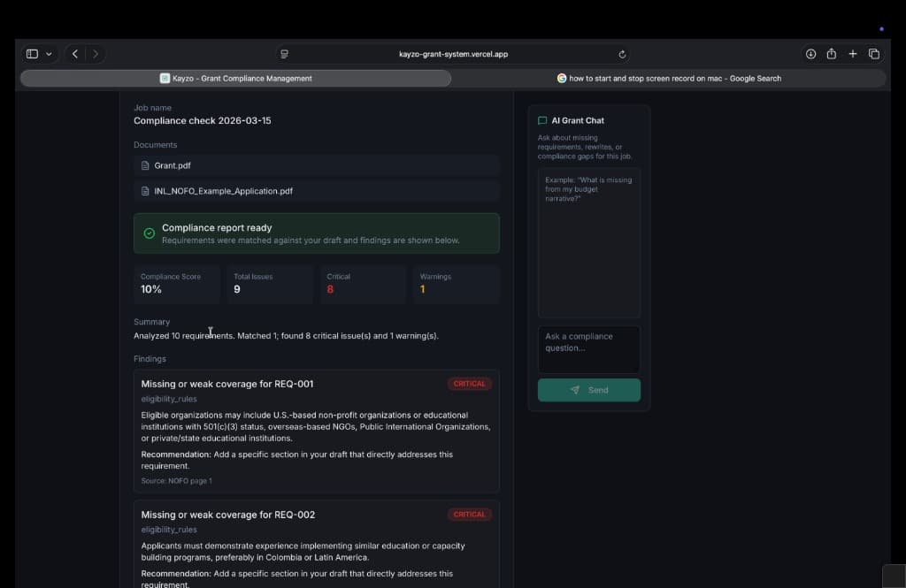The image size is (906, 588).
Task: Click the document icon beside Grant.pdf
Action: point(146,165)
